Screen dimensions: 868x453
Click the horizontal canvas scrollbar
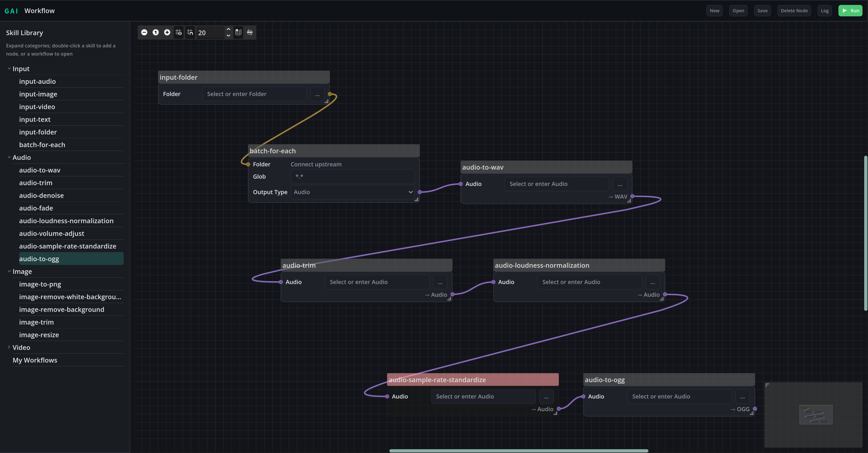[519, 451]
